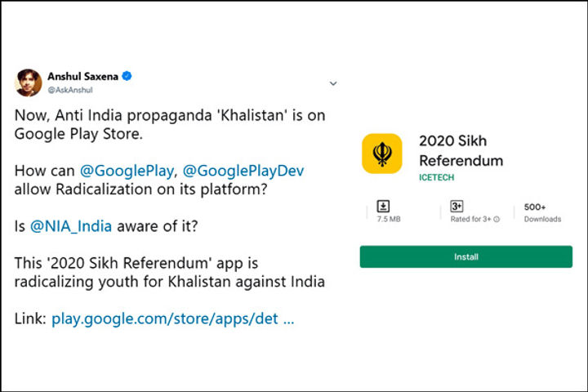
Task: Click the 500+ downloads count
Action: (535, 207)
